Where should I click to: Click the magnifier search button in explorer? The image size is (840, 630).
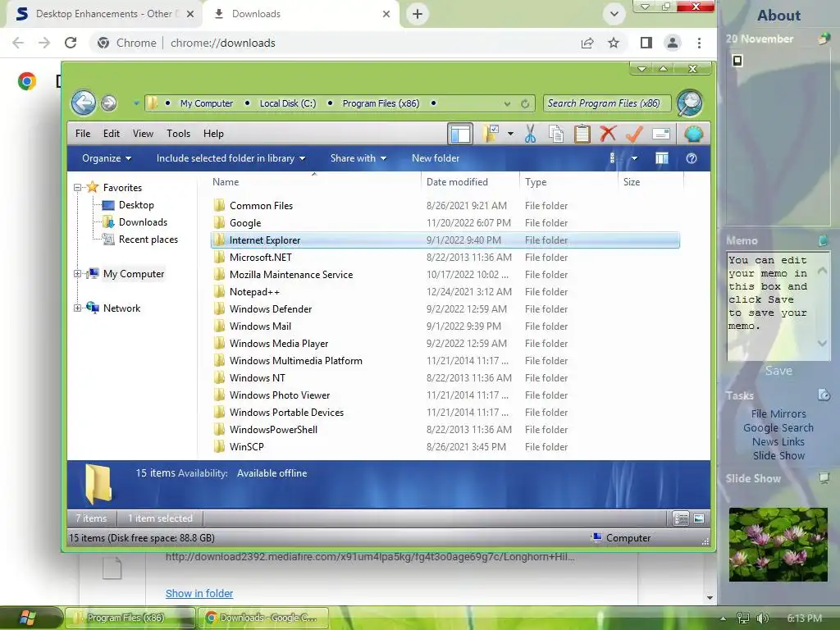[689, 103]
